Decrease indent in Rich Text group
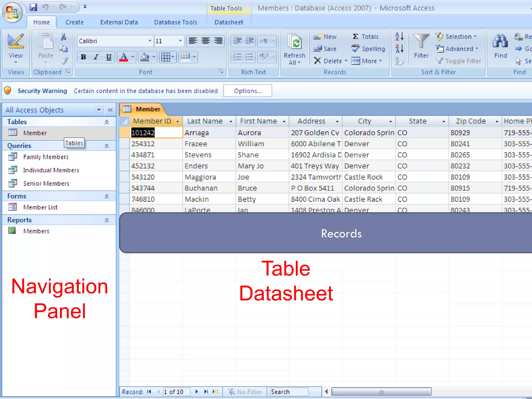This screenshot has width=532, height=399. 237,41
